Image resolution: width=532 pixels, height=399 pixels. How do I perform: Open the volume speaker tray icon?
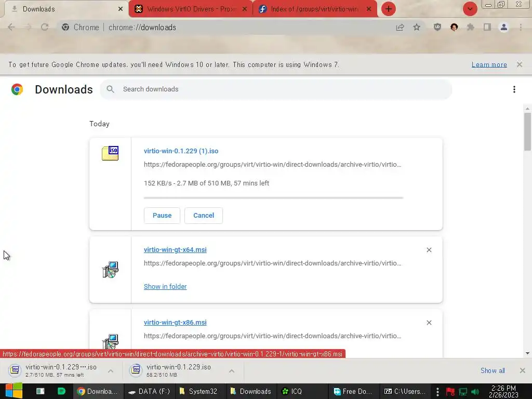475,392
